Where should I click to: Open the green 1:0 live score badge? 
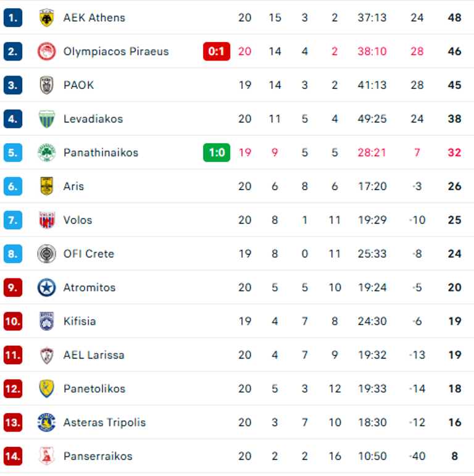[x=216, y=152]
